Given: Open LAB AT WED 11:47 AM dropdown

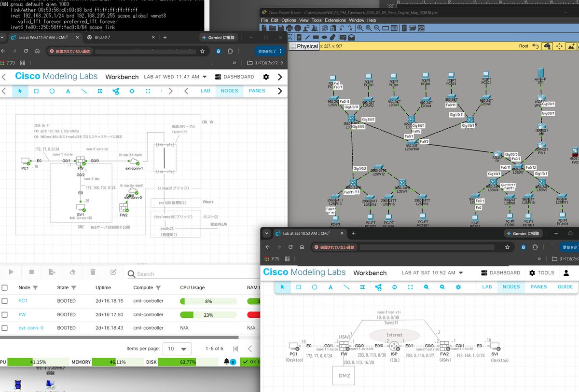Looking at the screenshot, I should [x=176, y=77].
